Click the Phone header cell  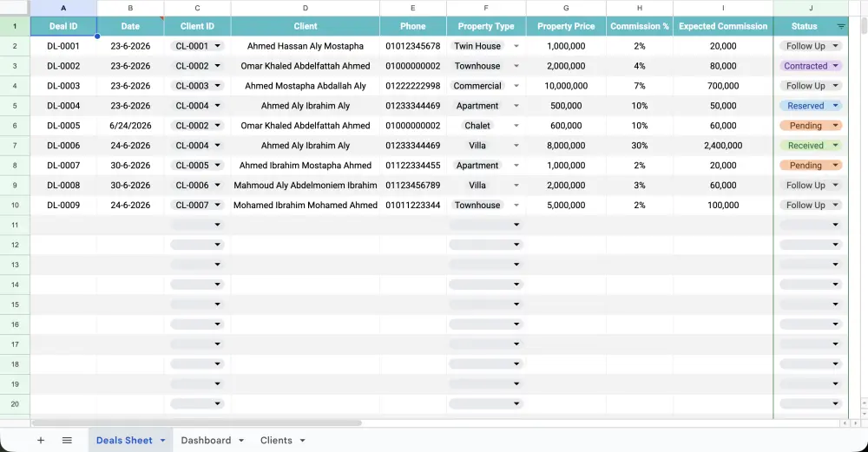click(x=413, y=27)
